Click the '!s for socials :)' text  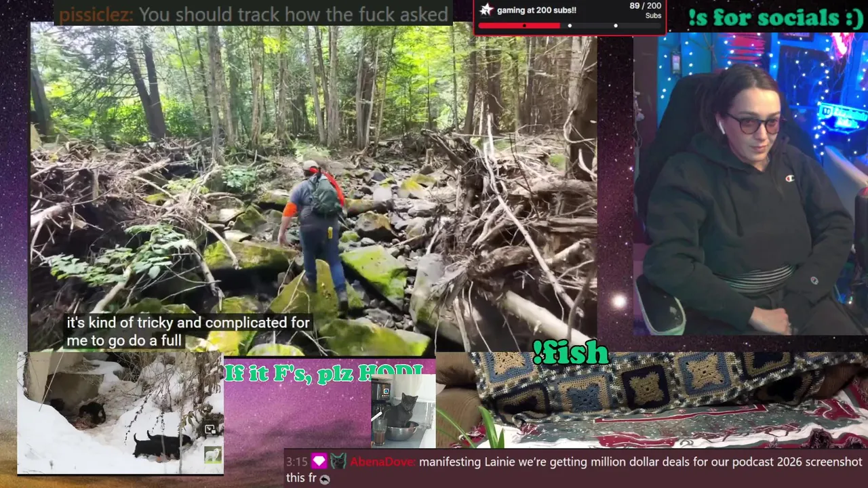click(775, 18)
